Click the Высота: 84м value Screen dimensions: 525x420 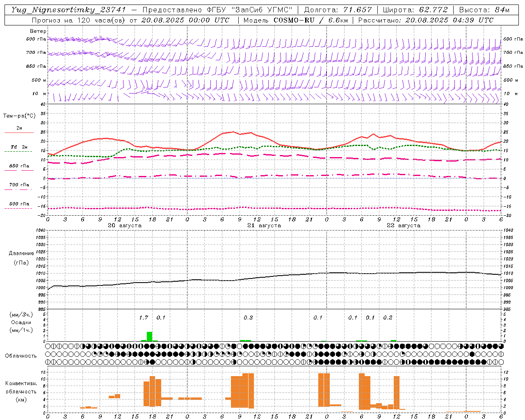pyautogui.click(x=484, y=10)
